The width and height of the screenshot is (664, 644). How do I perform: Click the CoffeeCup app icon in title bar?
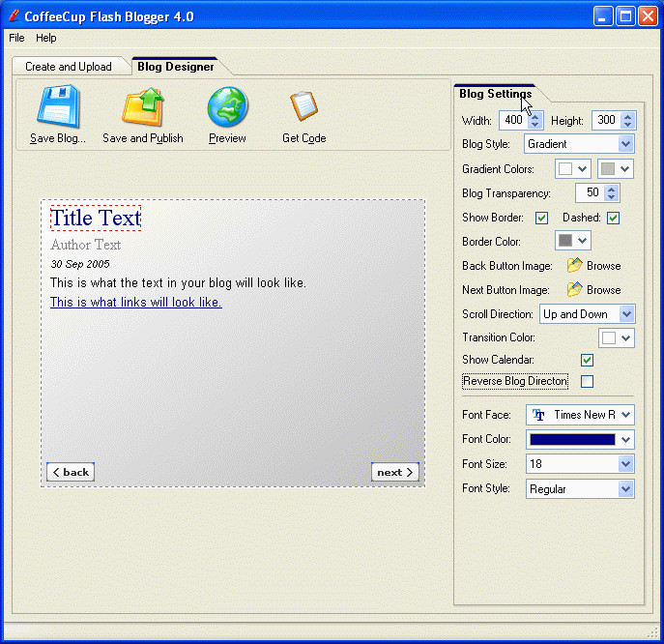14,16
